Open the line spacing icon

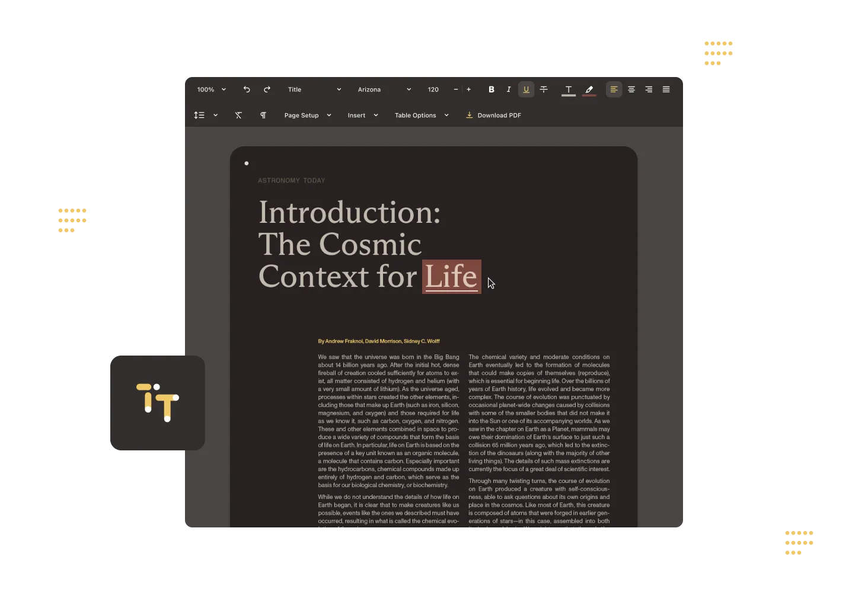(199, 116)
